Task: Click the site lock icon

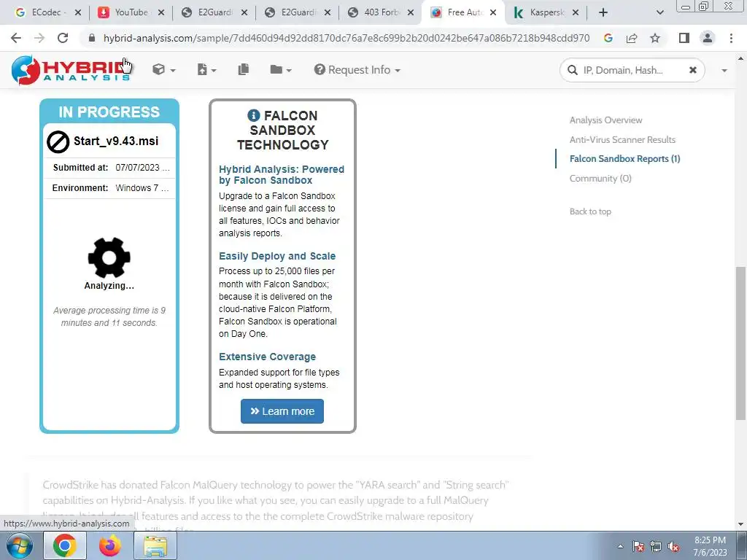Action: tap(91, 38)
